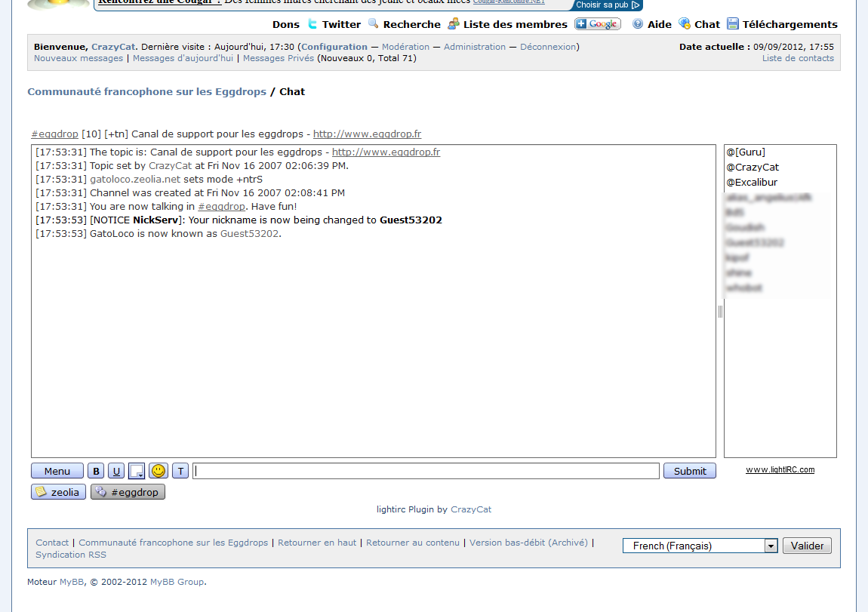The image size is (868, 612).
Task: Select @[Guru] in the user list
Action: pos(746,152)
